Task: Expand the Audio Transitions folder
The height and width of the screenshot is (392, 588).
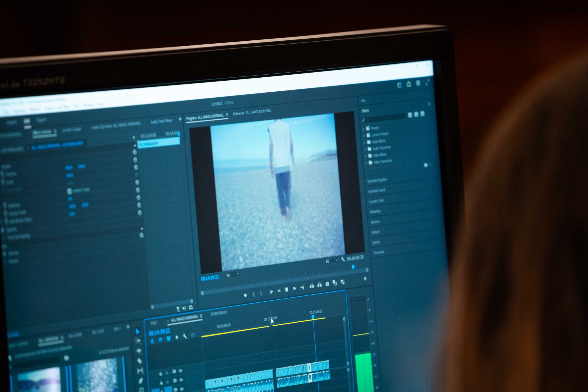Action: coord(365,149)
